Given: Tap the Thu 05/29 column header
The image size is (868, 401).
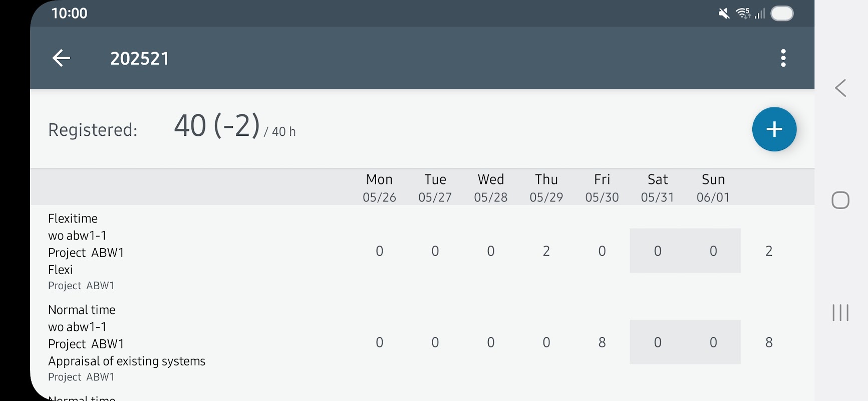Looking at the screenshot, I should pyautogui.click(x=546, y=188).
